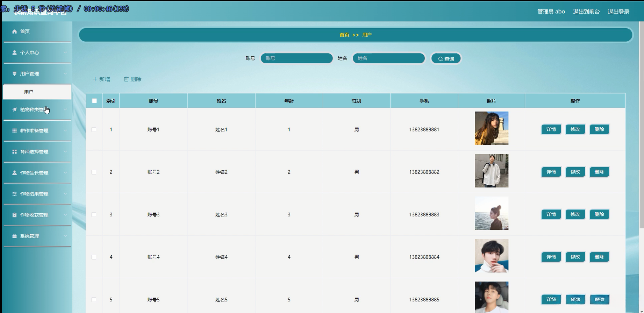The width and height of the screenshot is (644, 313).
Task: Collapse the 用户管理 menu chevron
Action: [65, 74]
